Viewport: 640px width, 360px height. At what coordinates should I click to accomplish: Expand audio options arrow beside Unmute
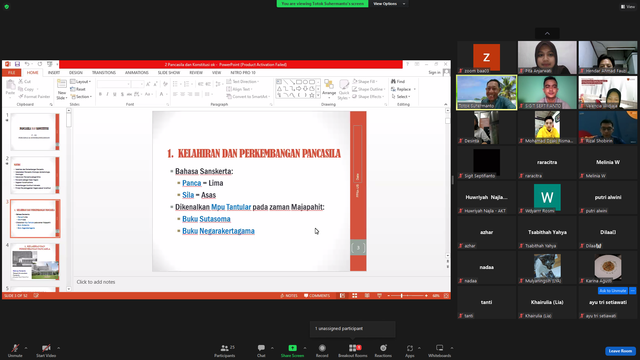click(26, 348)
